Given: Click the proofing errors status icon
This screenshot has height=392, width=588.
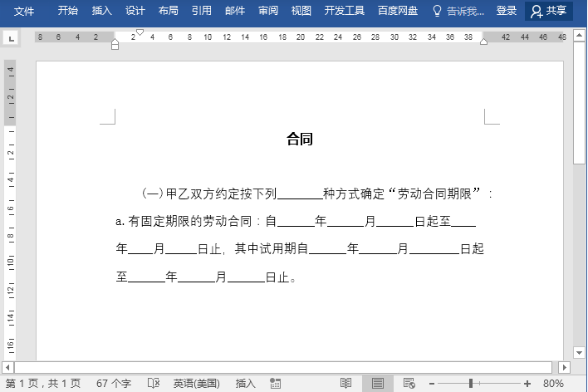Looking at the screenshot, I should pyautogui.click(x=154, y=384).
